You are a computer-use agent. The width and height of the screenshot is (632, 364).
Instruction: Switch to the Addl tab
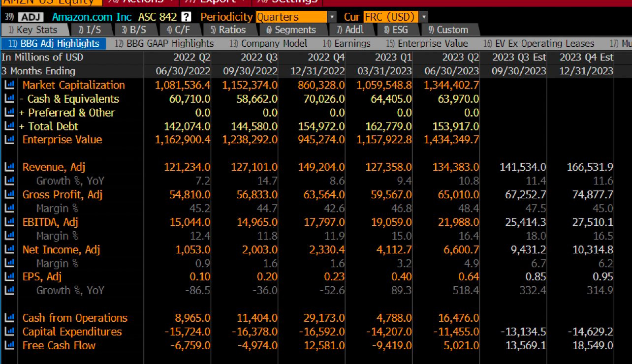(350, 30)
